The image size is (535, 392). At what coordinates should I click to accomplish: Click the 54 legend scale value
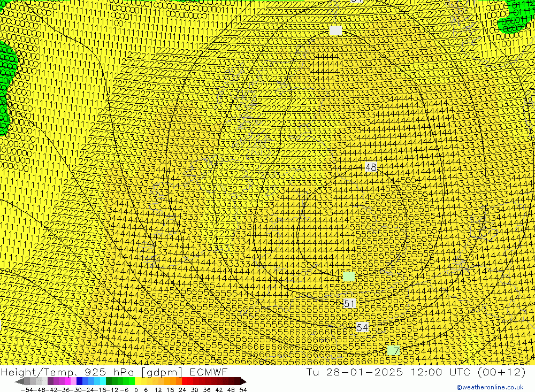pyautogui.click(x=243, y=390)
